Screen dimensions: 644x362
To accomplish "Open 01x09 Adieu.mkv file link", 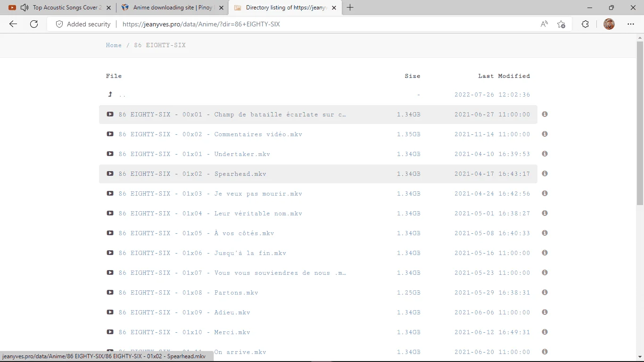I will pos(184,312).
